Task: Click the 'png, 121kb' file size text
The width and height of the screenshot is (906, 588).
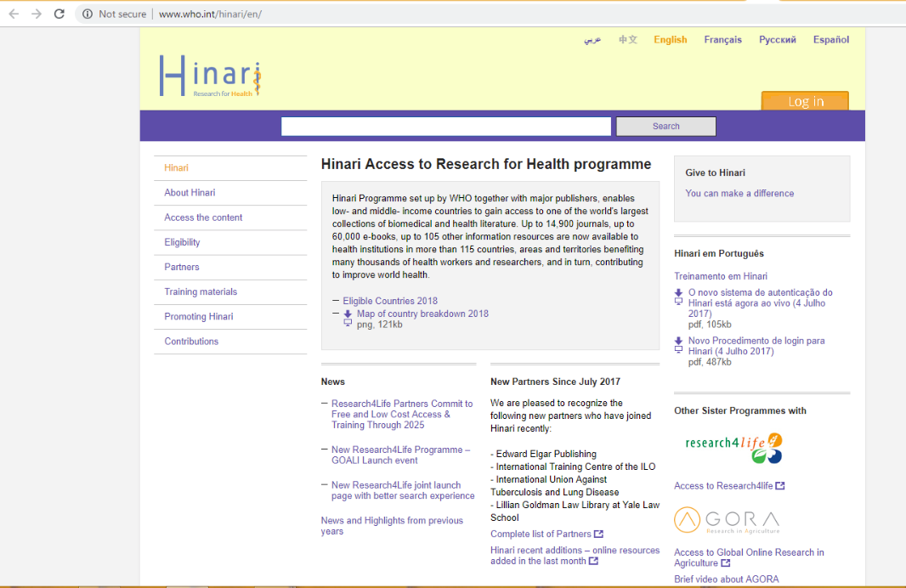Action: coord(380,325)
